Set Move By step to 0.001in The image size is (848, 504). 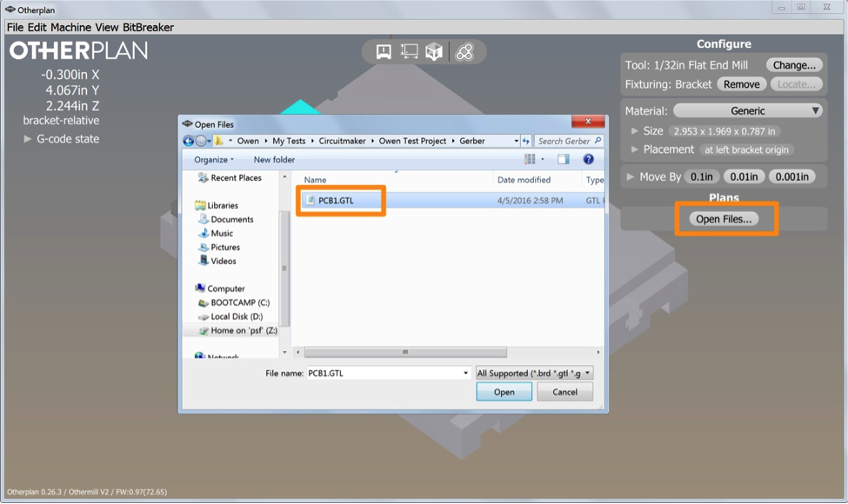[792, 176]
